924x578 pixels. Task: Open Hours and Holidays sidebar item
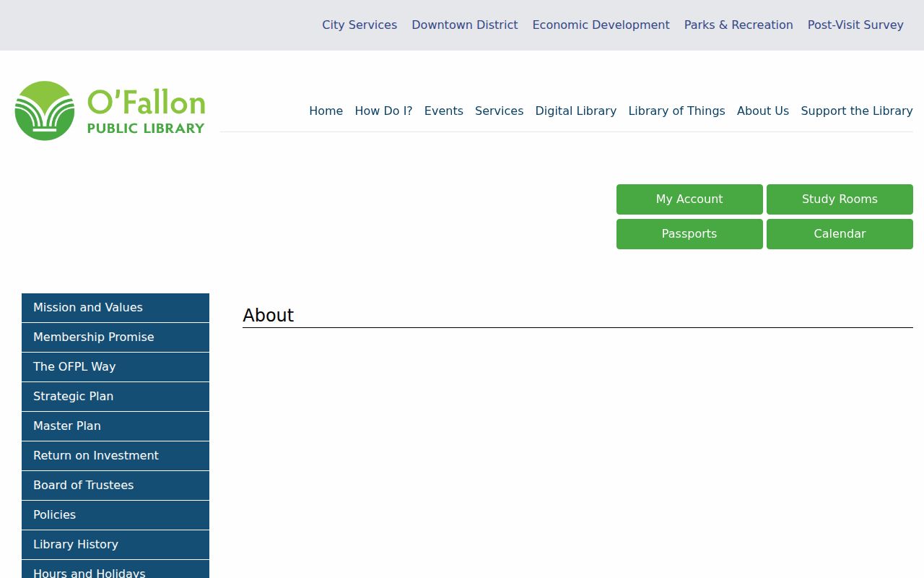click(x=115, y=569)
